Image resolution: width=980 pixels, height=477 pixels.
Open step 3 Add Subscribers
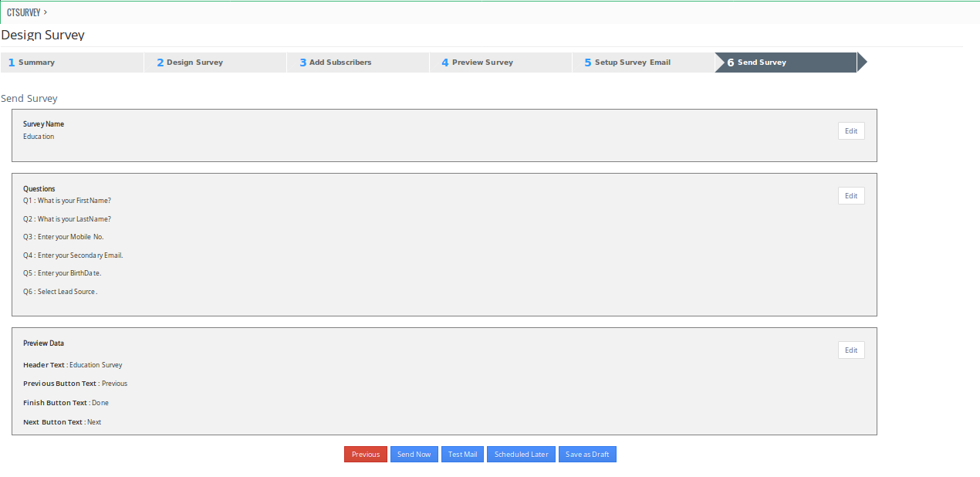coord(358,63)
